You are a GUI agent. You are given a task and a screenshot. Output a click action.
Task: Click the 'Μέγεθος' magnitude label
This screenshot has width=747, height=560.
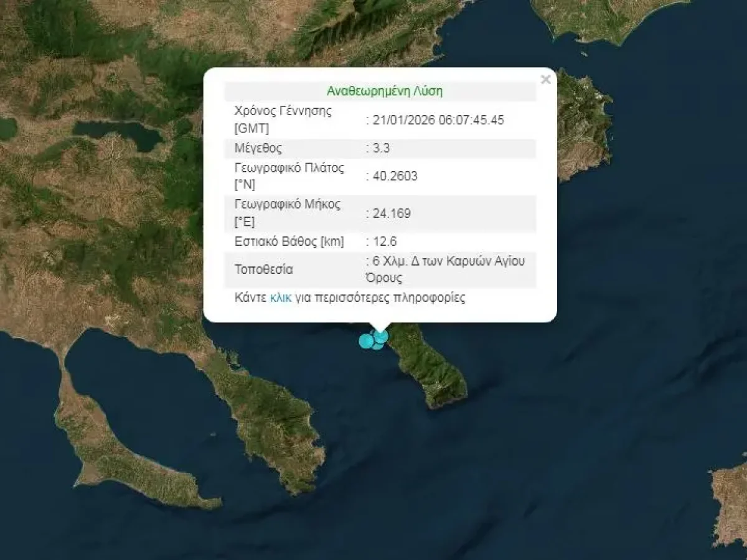[x=258, y=148]
